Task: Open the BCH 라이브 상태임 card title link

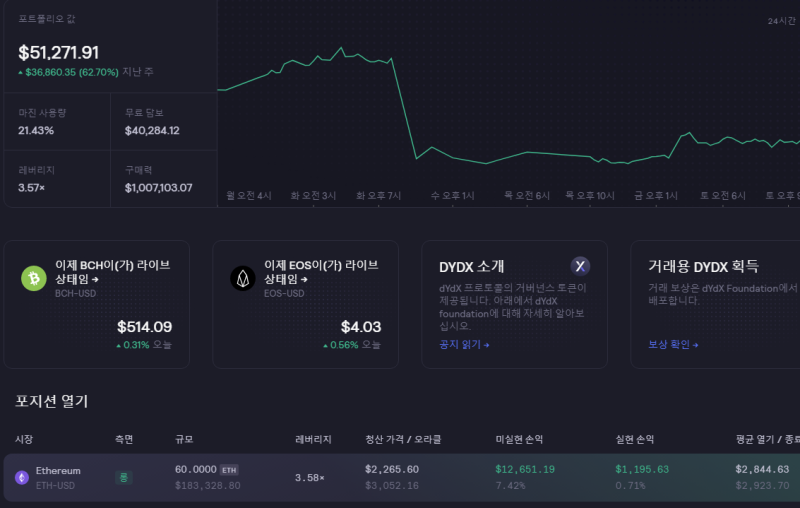Action: (x=113, y=272)
